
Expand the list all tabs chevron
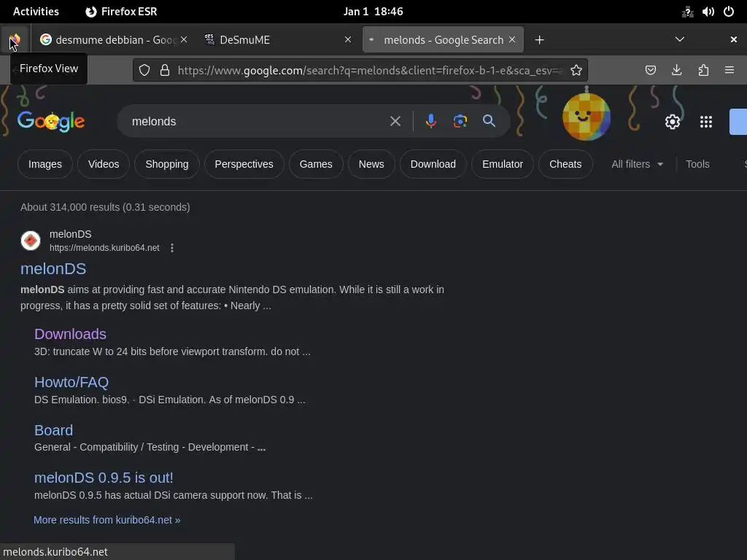680,39
